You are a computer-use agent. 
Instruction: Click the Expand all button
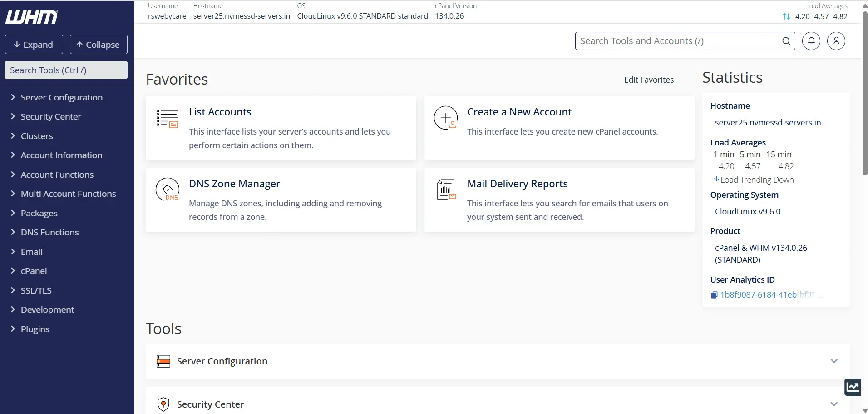(x=34, y=45)
